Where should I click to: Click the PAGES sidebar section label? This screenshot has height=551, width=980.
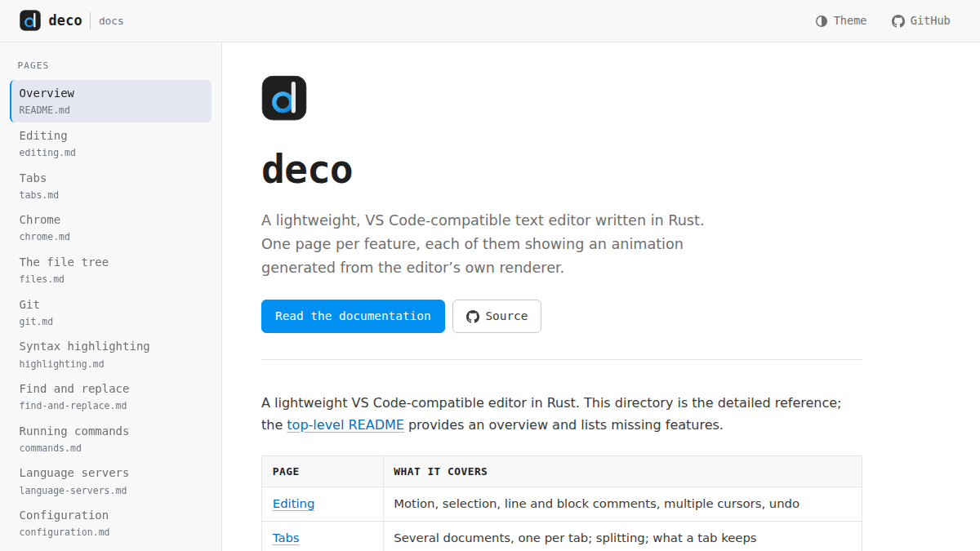(33, 65)
